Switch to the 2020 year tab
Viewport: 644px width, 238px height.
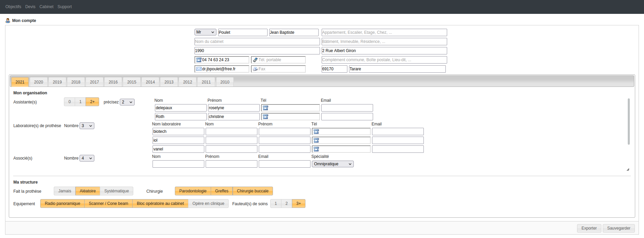coord(39,82)
